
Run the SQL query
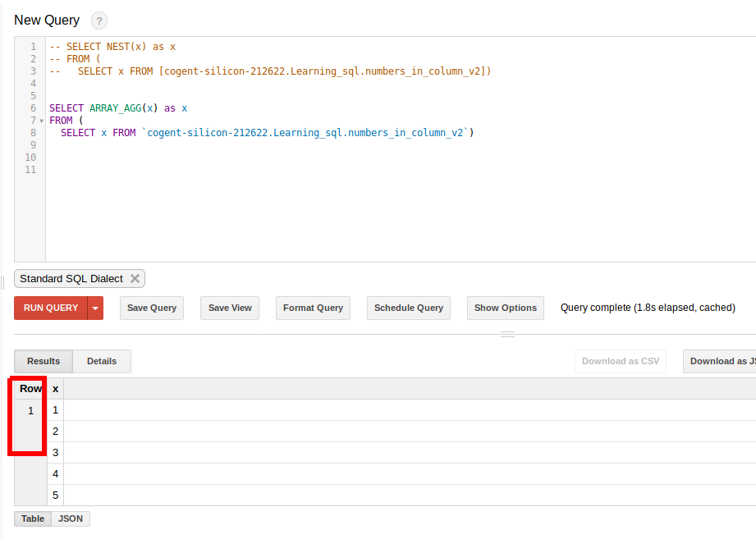pyautogui.click(x=49, y=308)
